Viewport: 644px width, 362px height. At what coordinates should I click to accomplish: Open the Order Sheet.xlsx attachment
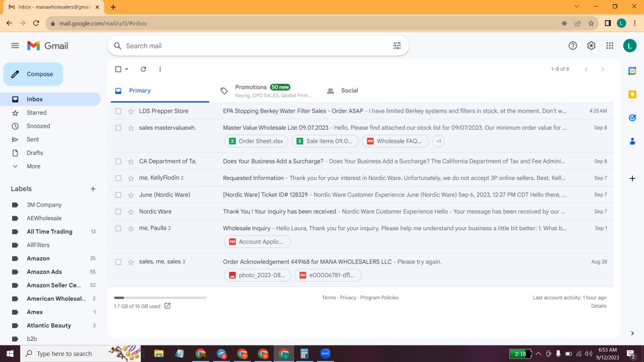point(256,141)
